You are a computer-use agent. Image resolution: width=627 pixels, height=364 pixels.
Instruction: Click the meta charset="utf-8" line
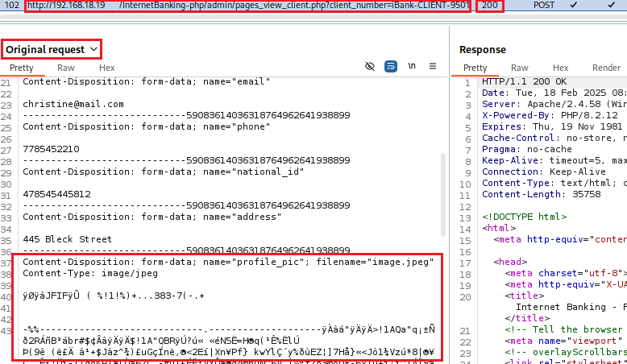[566, 273]
